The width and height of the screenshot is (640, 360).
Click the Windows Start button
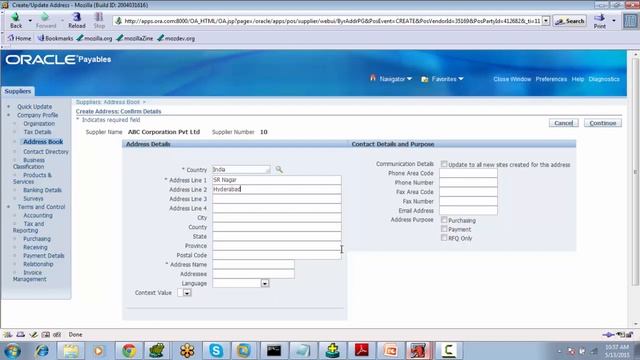pos(12,351)
